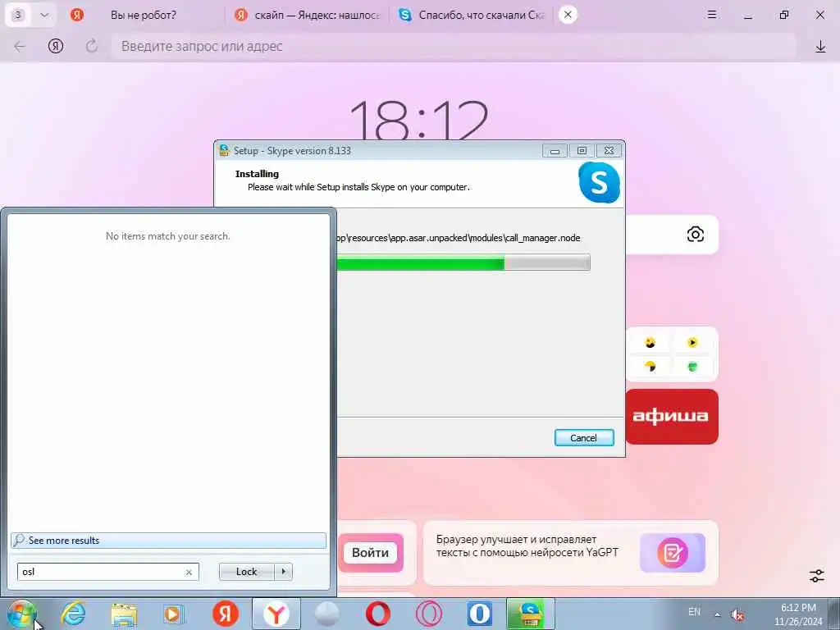The height and width of the screenshot is (630, 840).
Task: Open camera image search icon
Action: 696,234
